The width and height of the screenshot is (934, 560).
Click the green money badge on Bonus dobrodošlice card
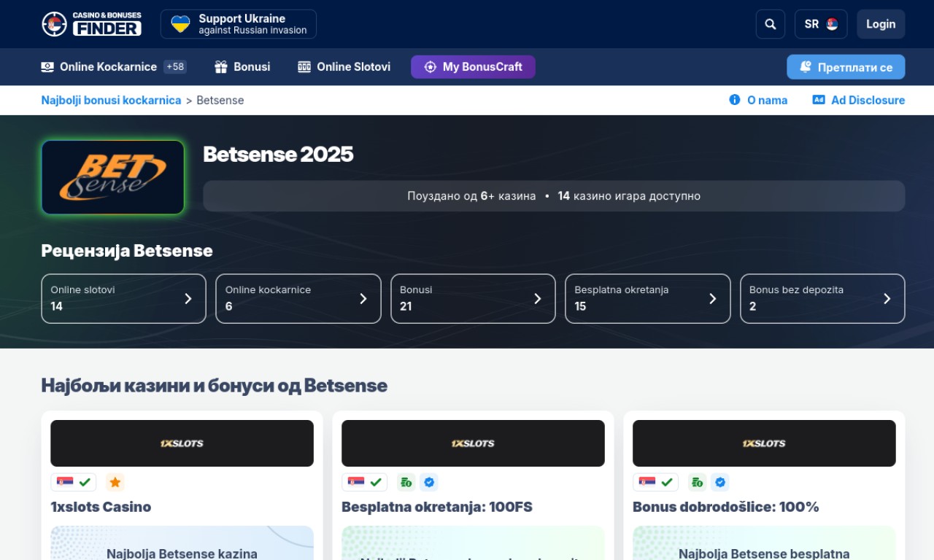[x=697, y=482]
